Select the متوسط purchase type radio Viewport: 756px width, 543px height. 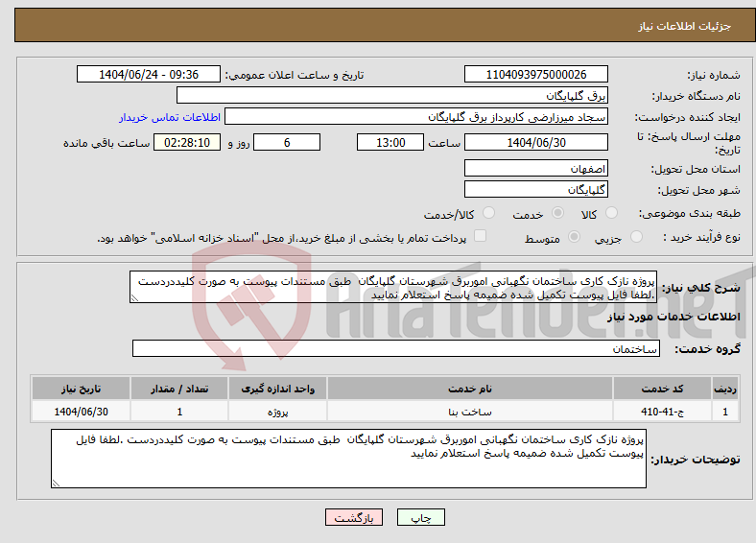click(575, 237)
